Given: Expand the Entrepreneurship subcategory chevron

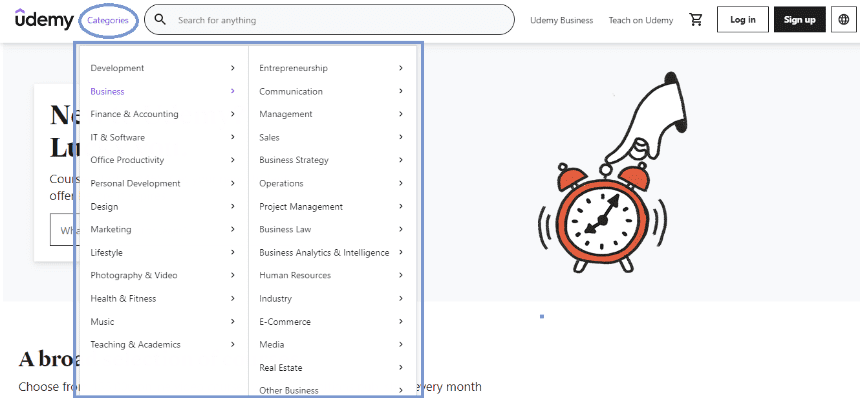Looking at the screenshot, I should (401, 68).
